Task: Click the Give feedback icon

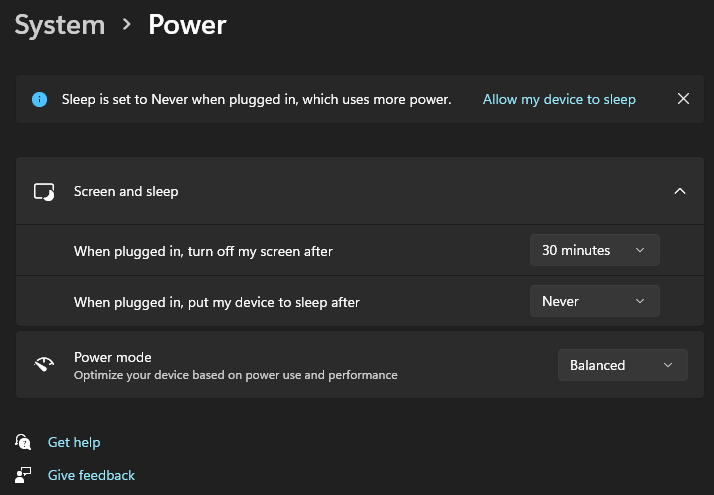Action: tap(23, 475)
